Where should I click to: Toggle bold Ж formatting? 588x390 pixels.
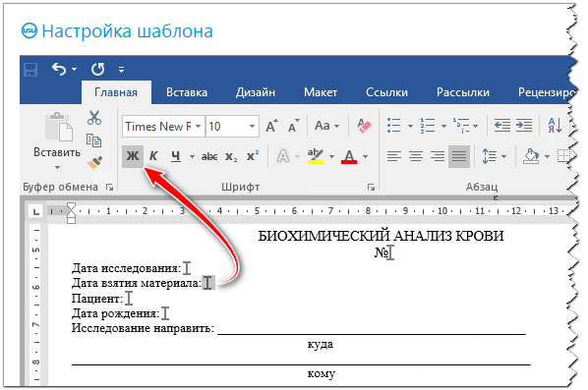[133, 156]
